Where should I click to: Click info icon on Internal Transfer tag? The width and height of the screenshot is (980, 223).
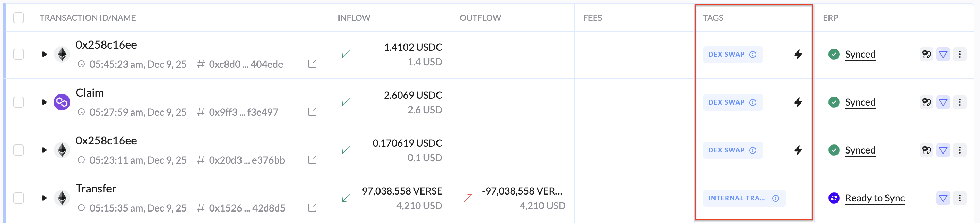coord(775,198)
